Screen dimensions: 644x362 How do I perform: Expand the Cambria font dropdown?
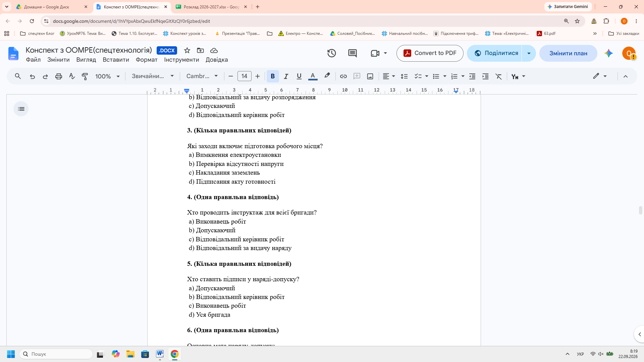pyautogui.click(x=202, y=76)
